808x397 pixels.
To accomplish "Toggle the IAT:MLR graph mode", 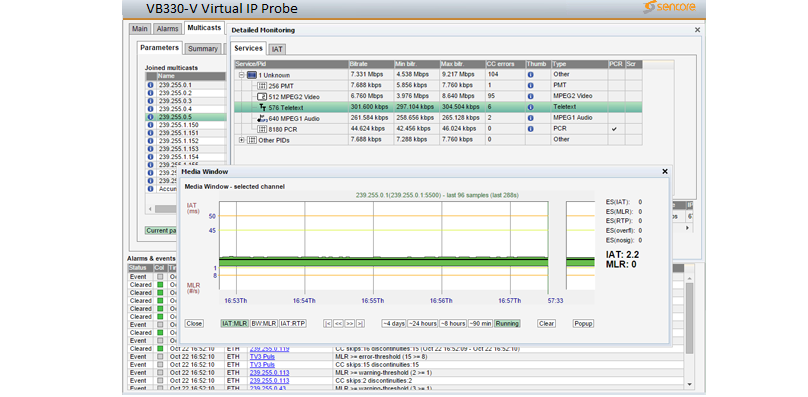I will click(234, 324).
